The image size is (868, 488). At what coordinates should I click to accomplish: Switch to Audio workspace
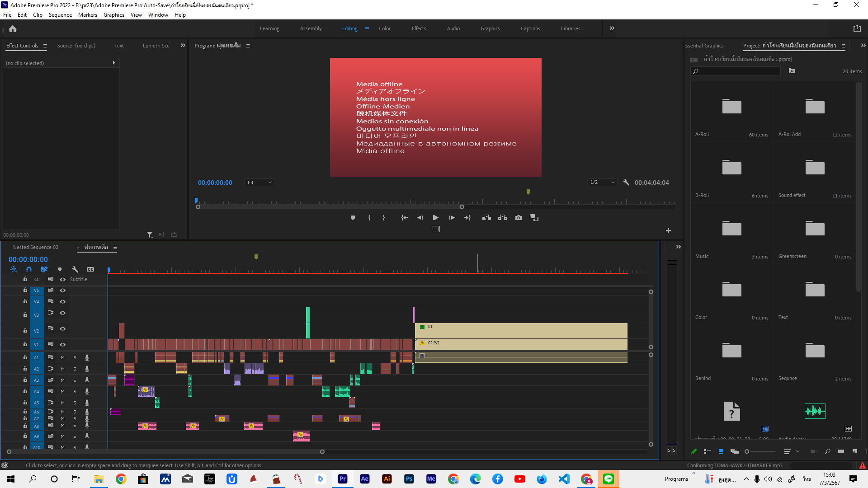coord(453,28)
